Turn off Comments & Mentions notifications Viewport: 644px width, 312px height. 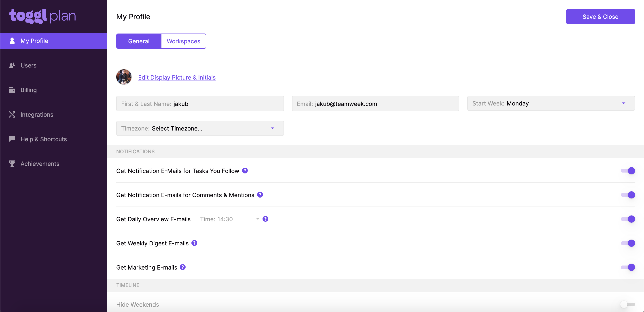tap(628, 195)
